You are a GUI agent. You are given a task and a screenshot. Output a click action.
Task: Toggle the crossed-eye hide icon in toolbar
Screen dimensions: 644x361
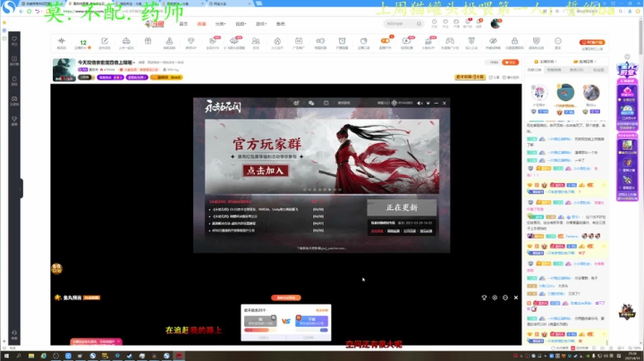click(493, 40)
